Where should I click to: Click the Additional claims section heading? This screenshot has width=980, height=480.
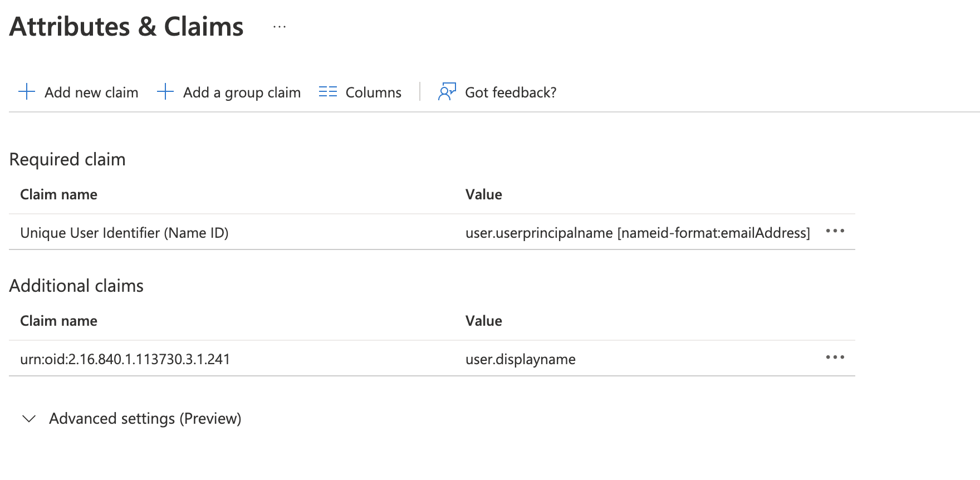pos(76,286)
